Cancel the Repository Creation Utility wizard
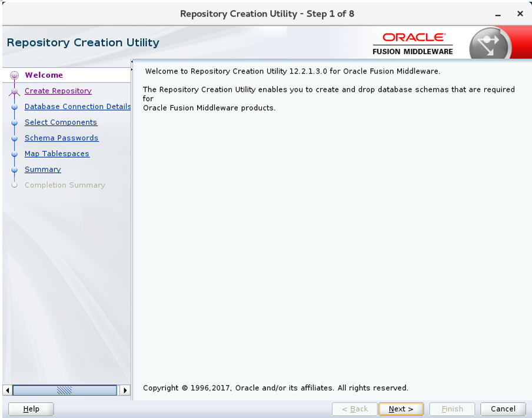The image size is (532, 418). (503, 409)
